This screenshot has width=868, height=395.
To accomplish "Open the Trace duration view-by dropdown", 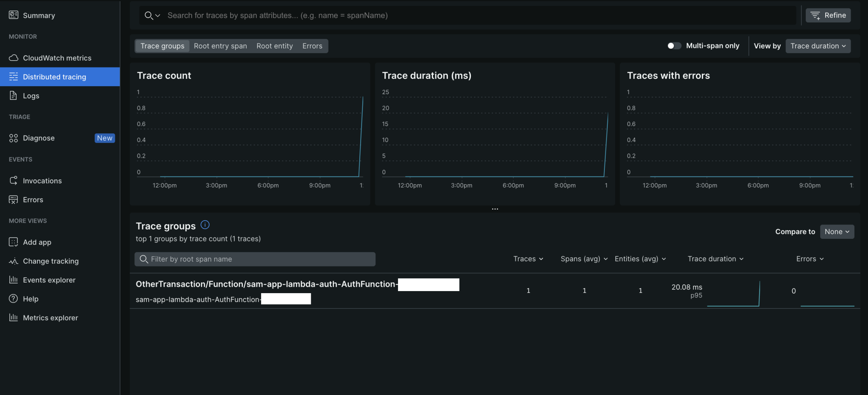I will [x=818, y=46].
